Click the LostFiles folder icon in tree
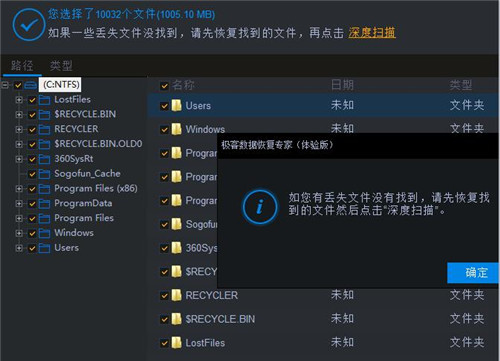The height and width of the screenshot is (361, 500). (x=44, y=100)
